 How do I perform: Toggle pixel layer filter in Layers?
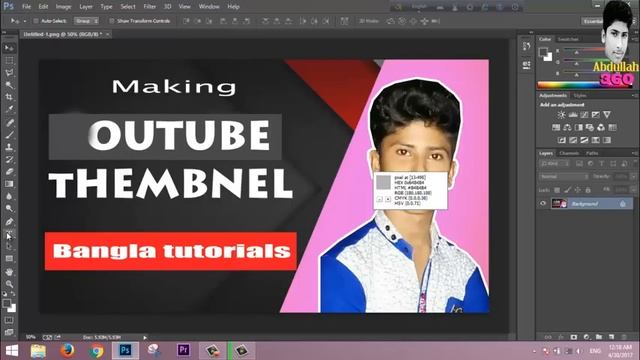click(x=579, y=164)
